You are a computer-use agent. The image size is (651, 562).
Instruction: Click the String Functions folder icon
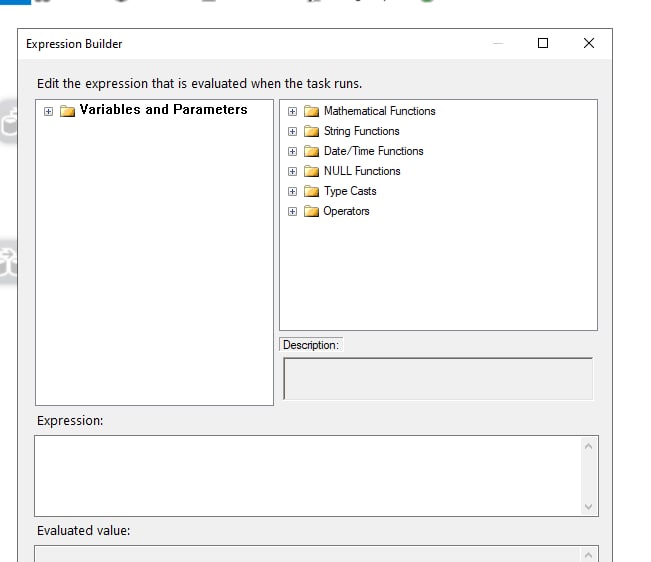pos(311,131)
